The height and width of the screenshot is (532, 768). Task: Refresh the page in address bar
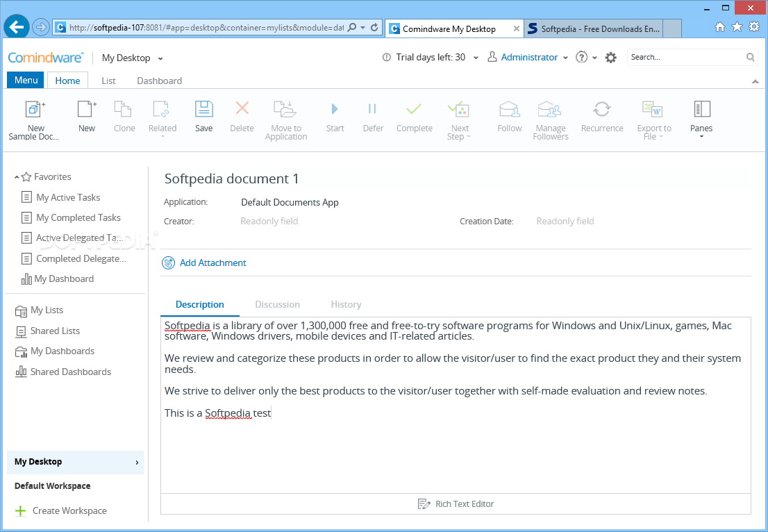[x=374, y=27]
